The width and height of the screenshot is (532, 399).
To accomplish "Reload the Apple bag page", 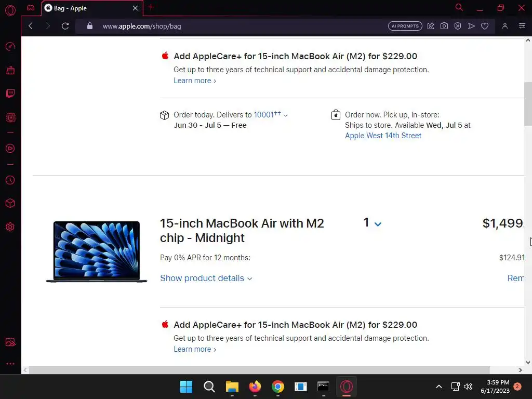I will (x=65, y=26).
